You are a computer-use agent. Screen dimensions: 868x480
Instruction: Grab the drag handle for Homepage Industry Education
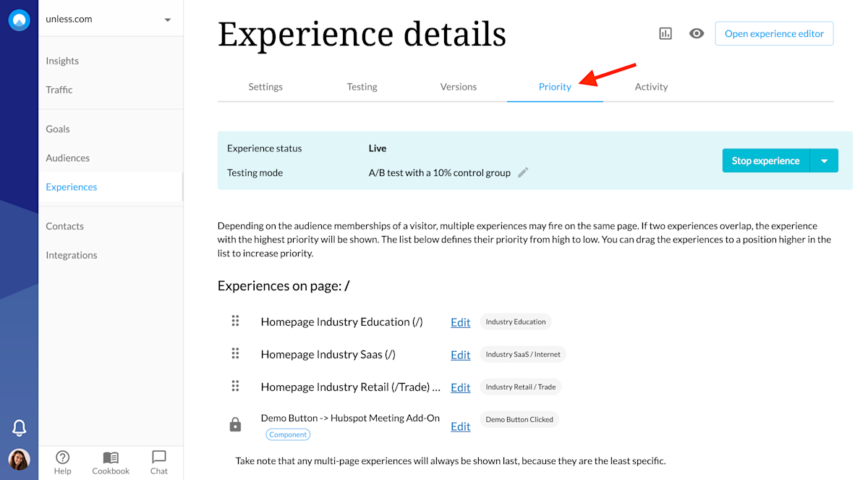click(x=235, y=321)
